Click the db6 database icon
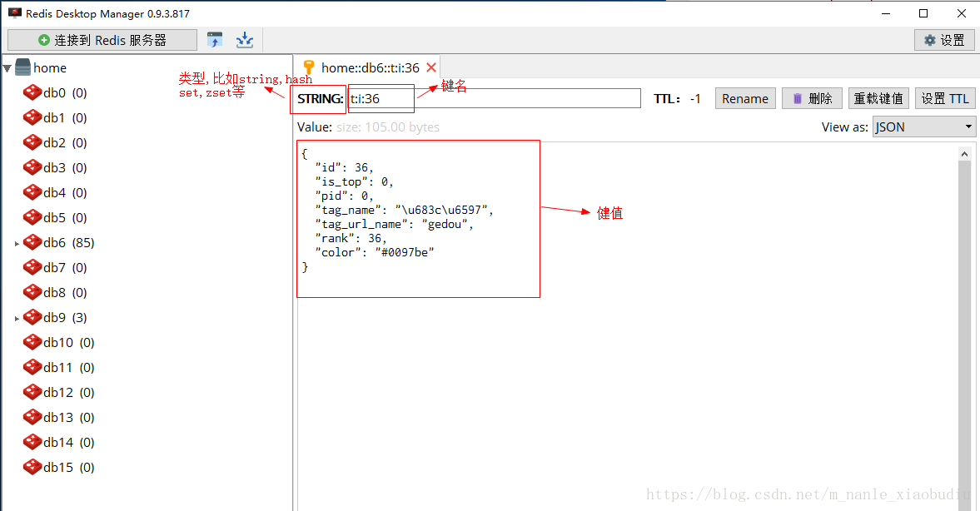This screenshot has height=511, width=980. click(x=32, y=242)
